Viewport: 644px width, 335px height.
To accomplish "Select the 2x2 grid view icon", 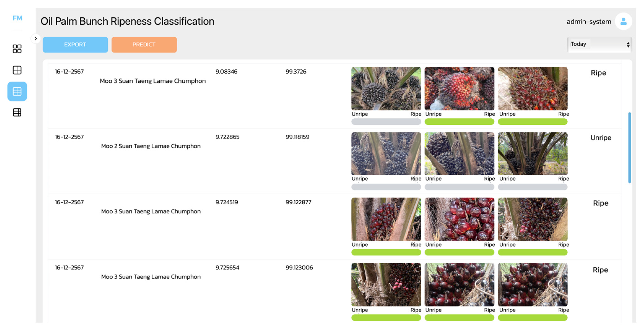I will coord(17,70).
